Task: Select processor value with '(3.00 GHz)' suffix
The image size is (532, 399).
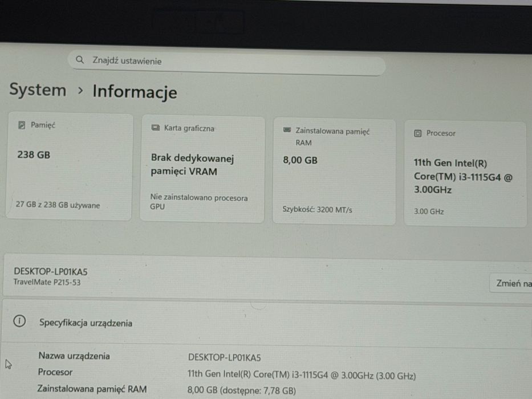Action: click(302, 375)
